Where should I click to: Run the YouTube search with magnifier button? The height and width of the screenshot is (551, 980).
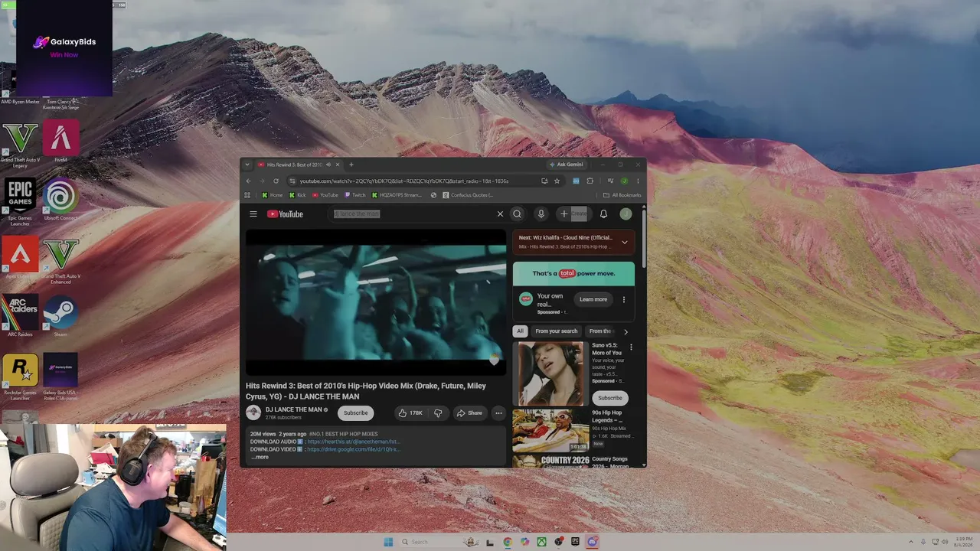(517, 214)
